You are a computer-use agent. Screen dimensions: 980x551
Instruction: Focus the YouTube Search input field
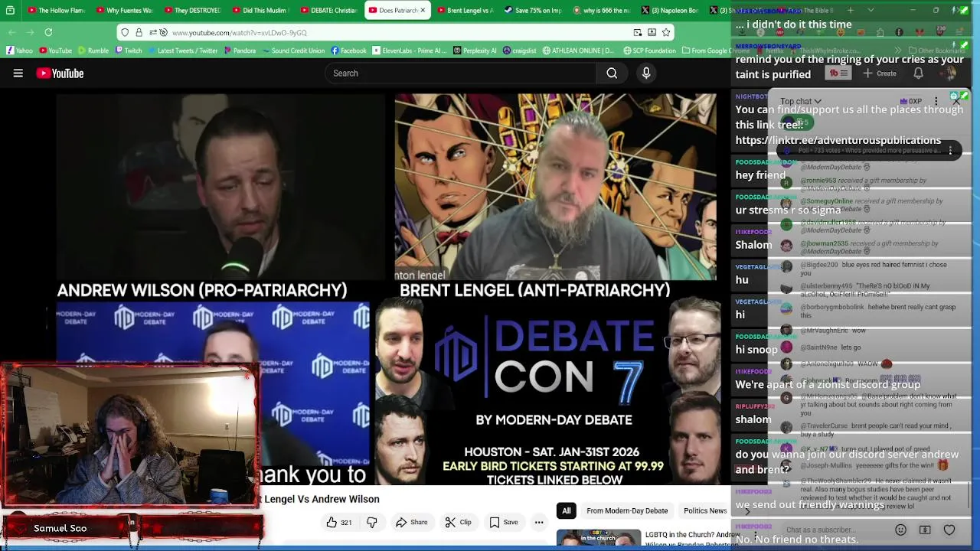460,73
